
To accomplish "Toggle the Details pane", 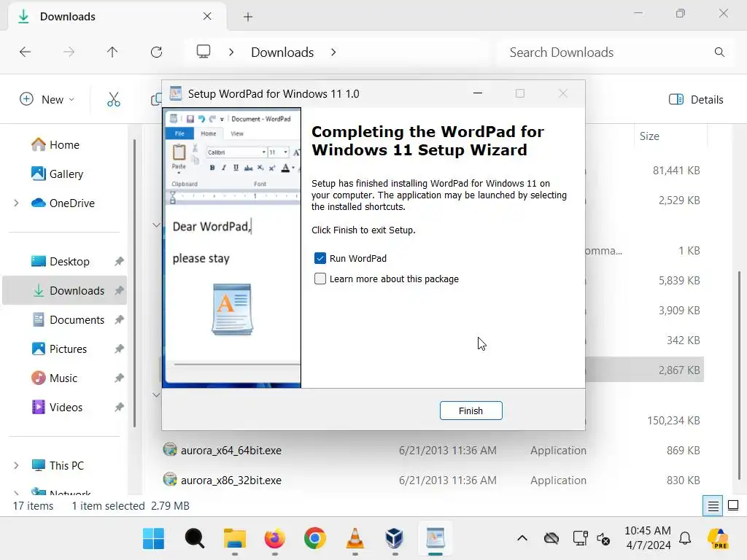I will (x=696, y=99).
